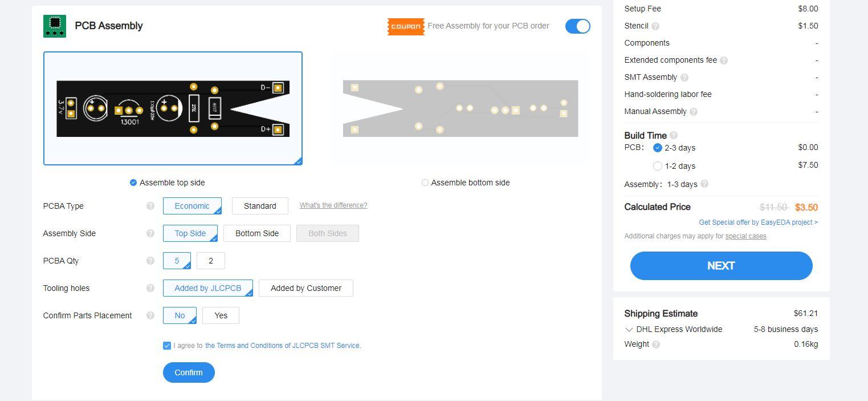
Task: Click the struck-through $11.50 price
Action: (774, 208)
